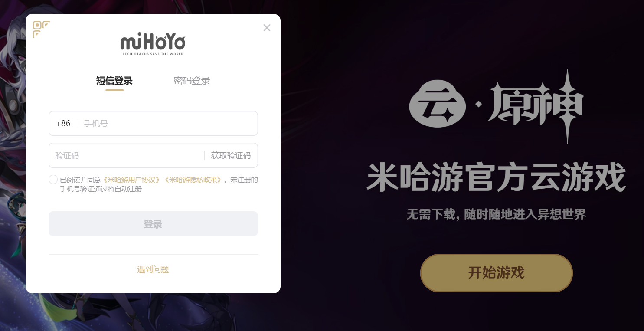The width and height of the screenshot is (644, 331).
Task: Click the cloud Genshin logo icon
Action: click(x=438, y=103)
